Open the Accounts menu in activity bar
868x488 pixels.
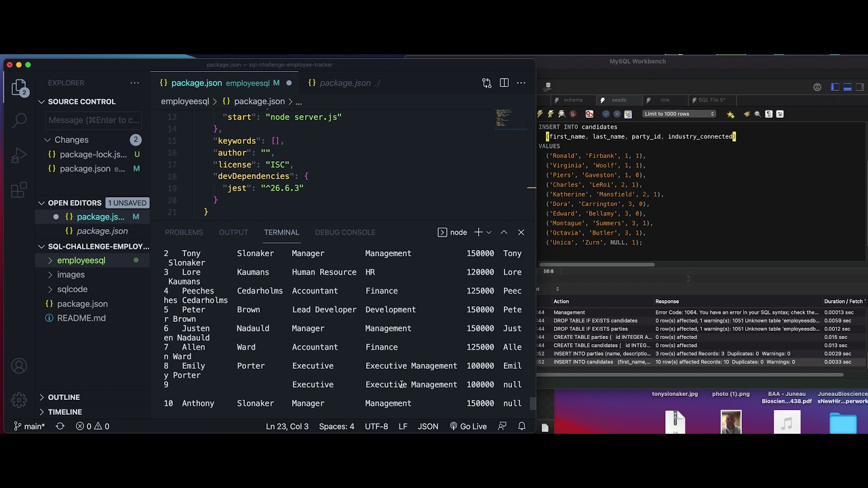click(19, 366)
